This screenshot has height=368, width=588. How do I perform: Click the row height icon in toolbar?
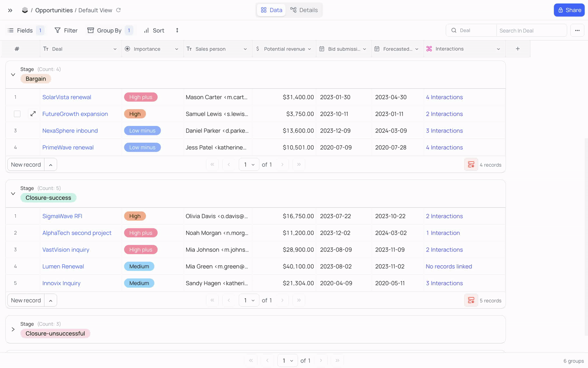177,30
